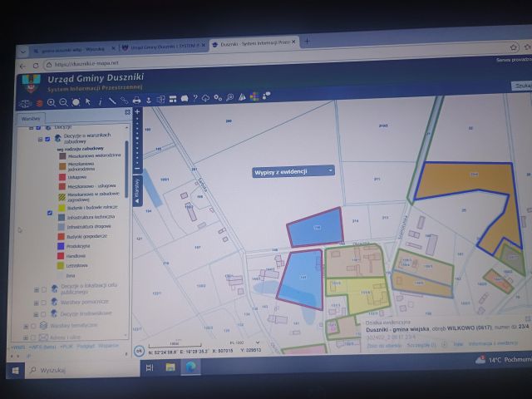The width and height of the screenshot is (532, 399).
Task: Open the Wypisy z ewidencji dropdown
Action: coord(293,171)
